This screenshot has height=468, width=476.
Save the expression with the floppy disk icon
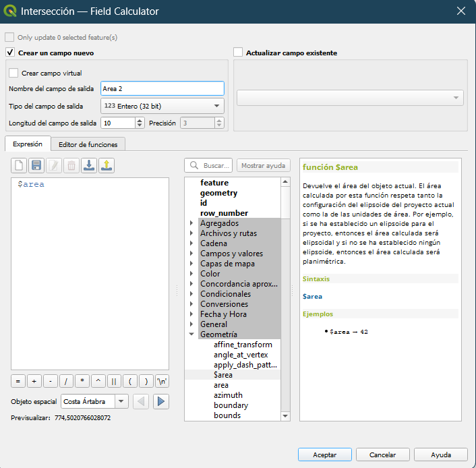tap(36, 165)
